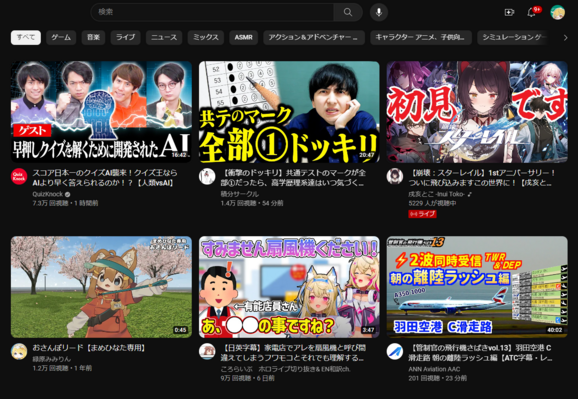The width and height of the screenshot is (578, 399).
Task: Open the ANN Aviation AAC channel icon
Action: [394, 351]
